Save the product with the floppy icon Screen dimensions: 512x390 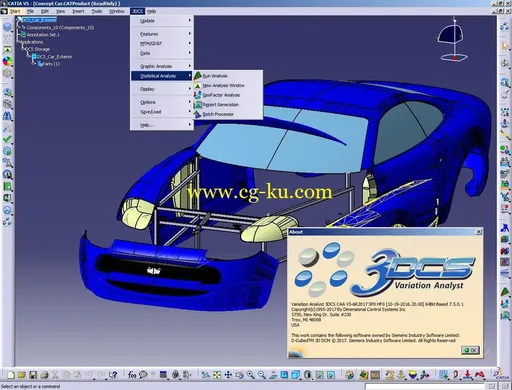[33, 375]
